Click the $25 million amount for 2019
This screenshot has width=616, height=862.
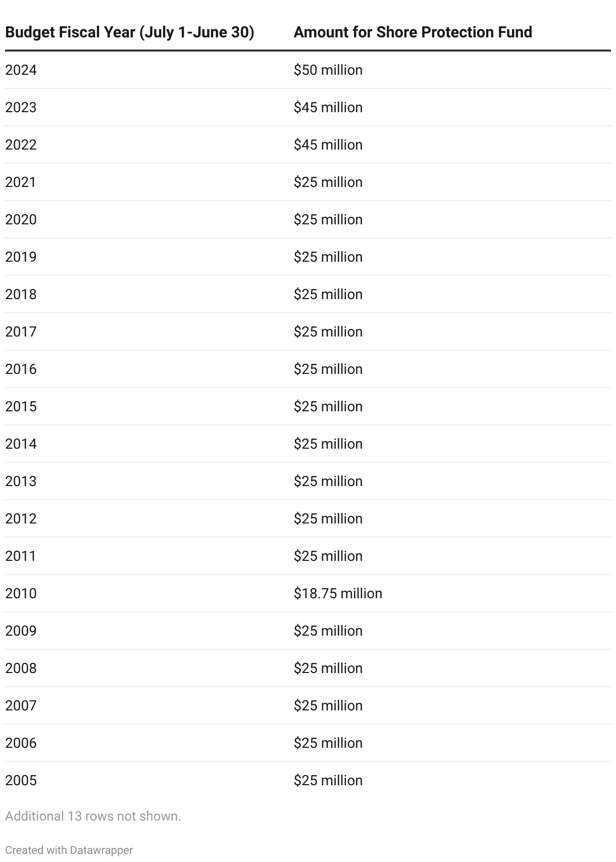coord(328,257)
